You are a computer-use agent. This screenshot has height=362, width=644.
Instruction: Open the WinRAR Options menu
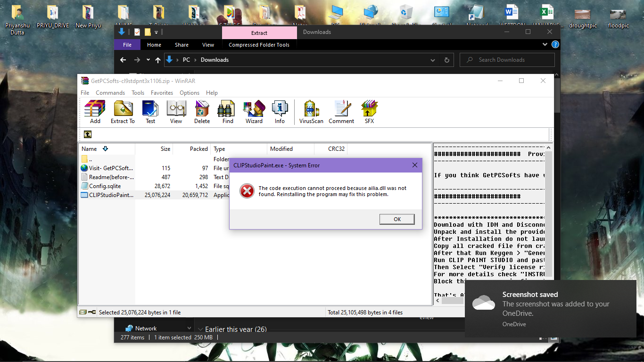190,93
